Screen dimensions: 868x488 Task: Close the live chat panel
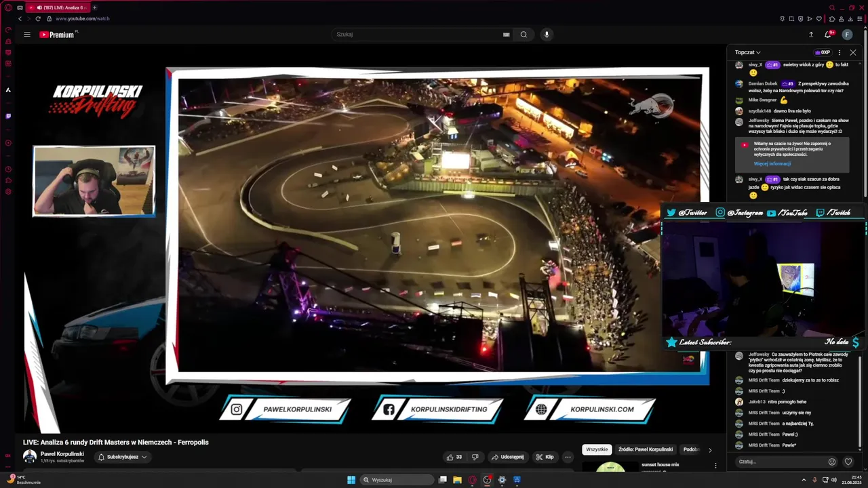[x=853, y=52]
